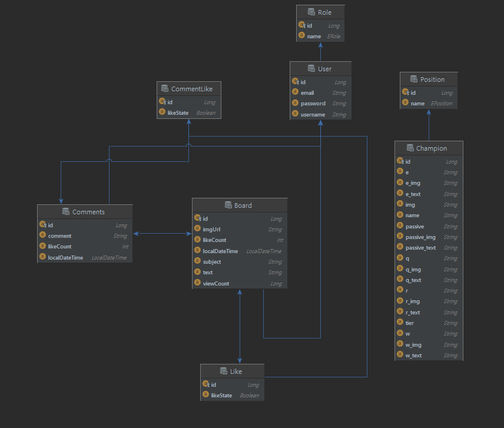
Task: Select likeState field in Like entity
Action: [232, 395]
